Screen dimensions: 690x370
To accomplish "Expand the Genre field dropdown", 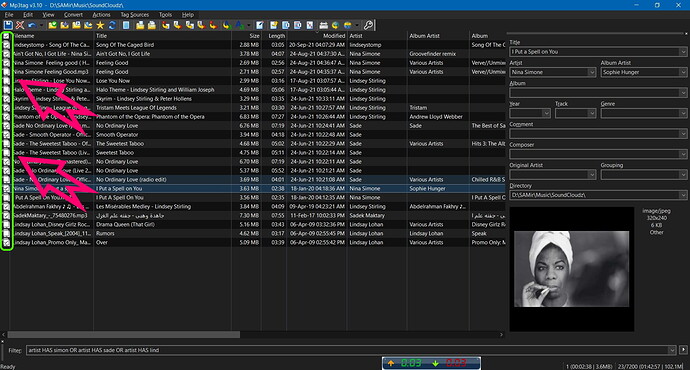I will click(683, 113).
